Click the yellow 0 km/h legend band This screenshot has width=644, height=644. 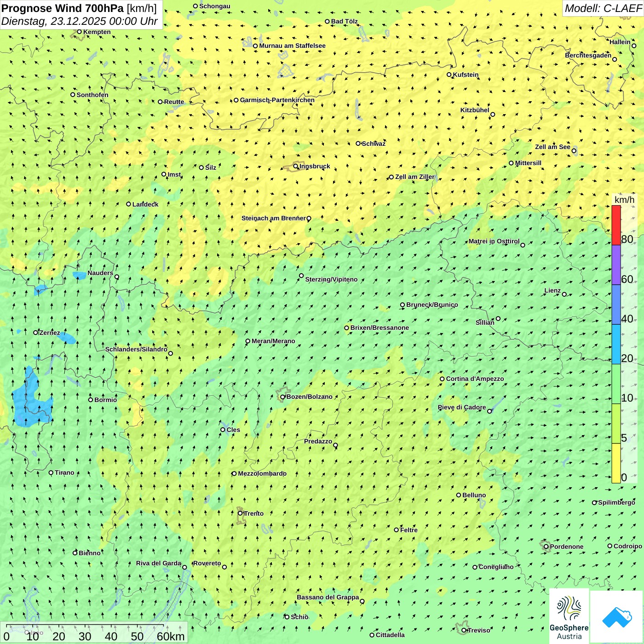point(616,463)
